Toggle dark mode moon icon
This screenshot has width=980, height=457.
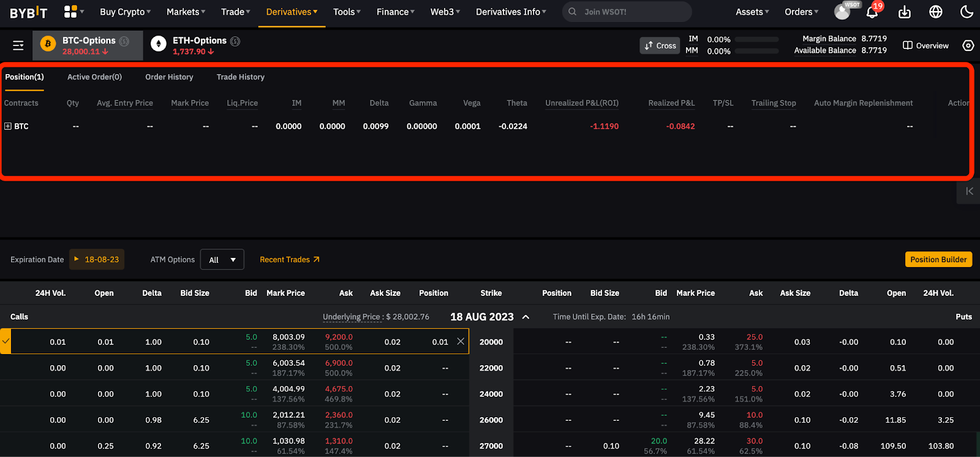pyautogui.click(x=967, y=12)
